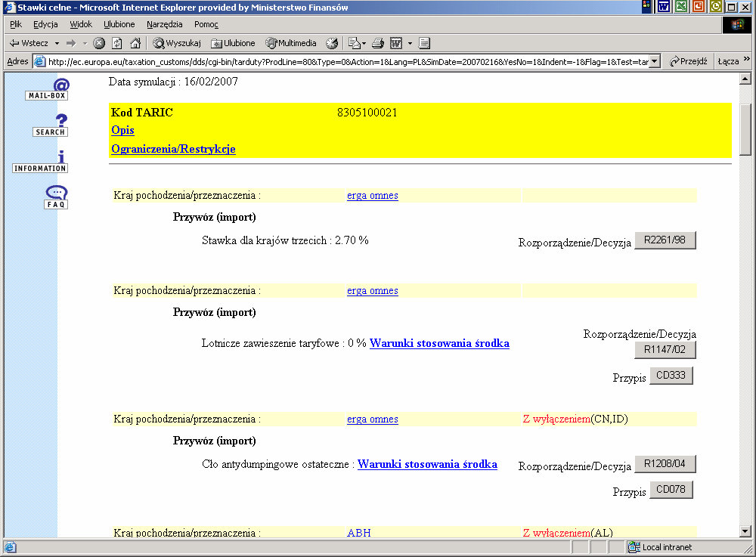Open Warunki stosowania środka for Cło antydumpingowe
Image resolution: width=756 pixels, height=557 pixels.
tap(428, 465)
